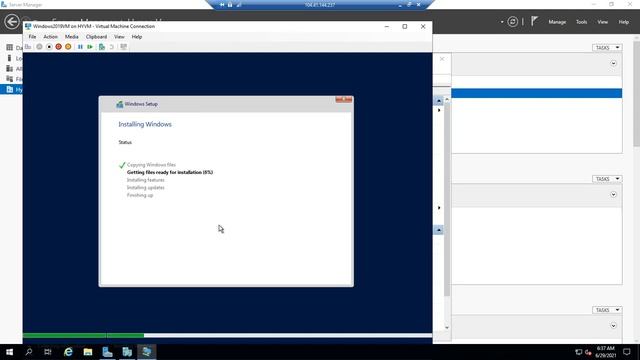
Task: Collapse the second Server Manager section chevron
Action: pos(613,195)
